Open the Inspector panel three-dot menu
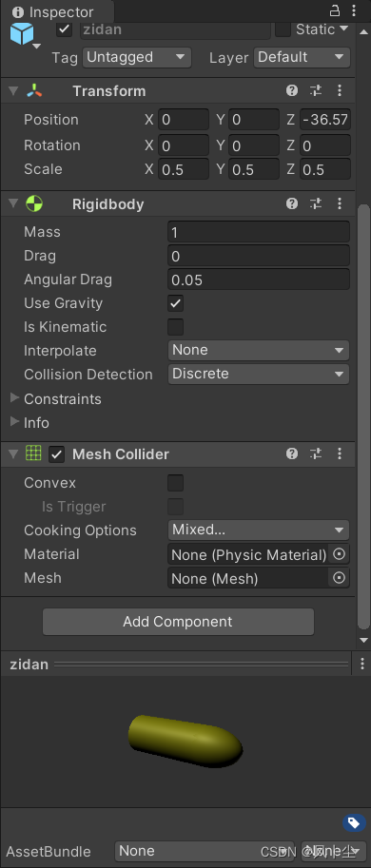Image resolution: width=371 pixels, height=868 pixels. click(354, 10)
